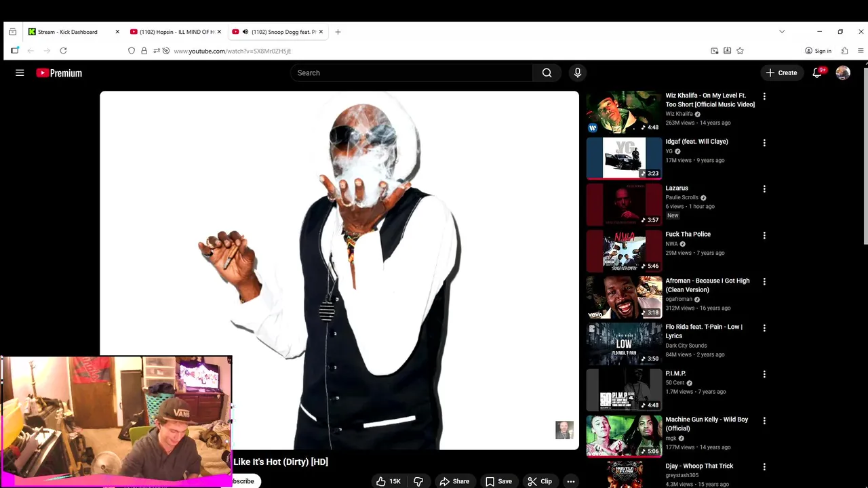Open options for P.I.M.P. video

point(764,374)
